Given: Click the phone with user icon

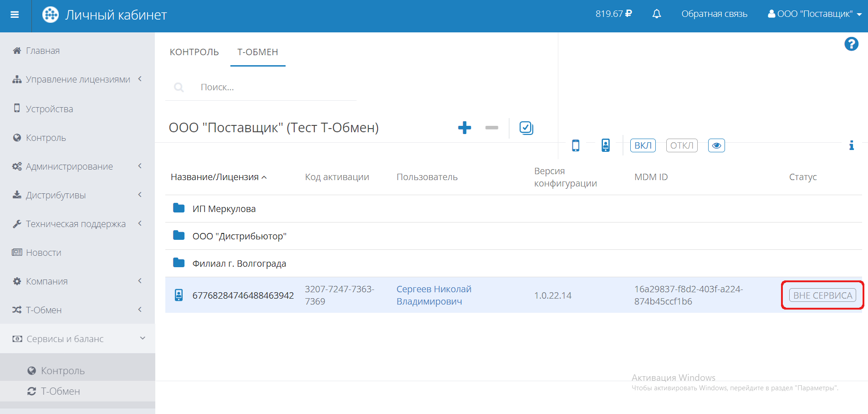Looking at the screenshot, I should (x=605, y=145).
